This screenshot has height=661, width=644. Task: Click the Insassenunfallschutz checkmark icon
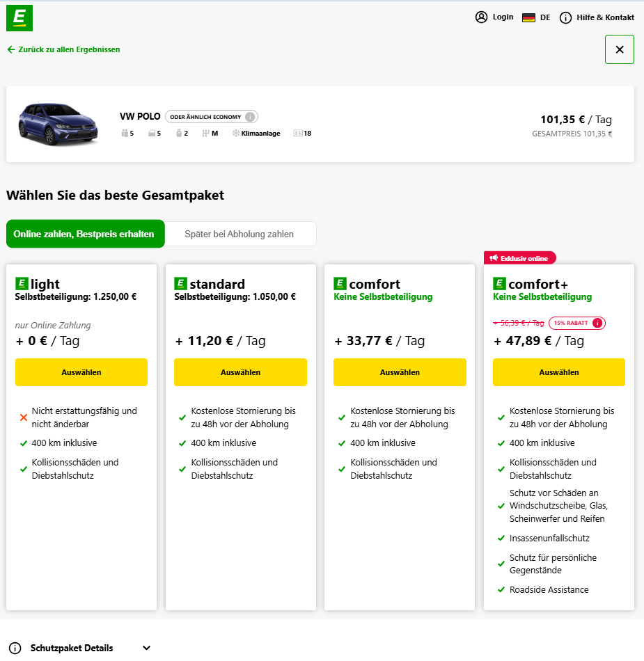(501, 538)
